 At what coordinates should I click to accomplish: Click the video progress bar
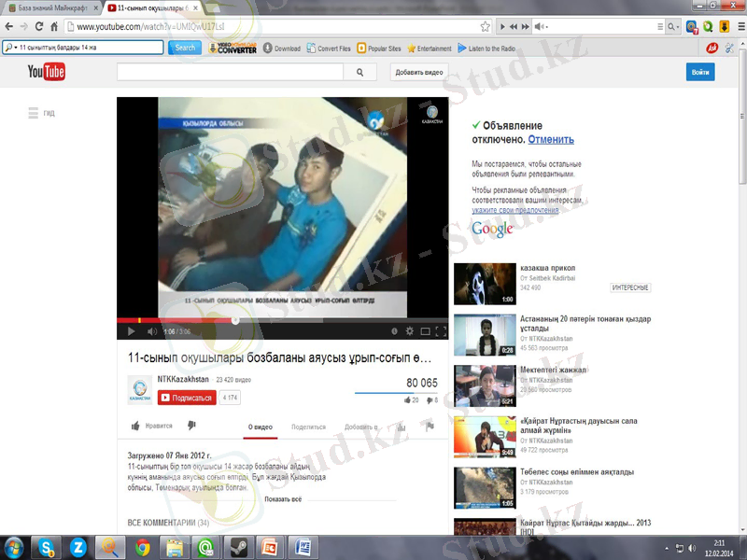point(282,320)
